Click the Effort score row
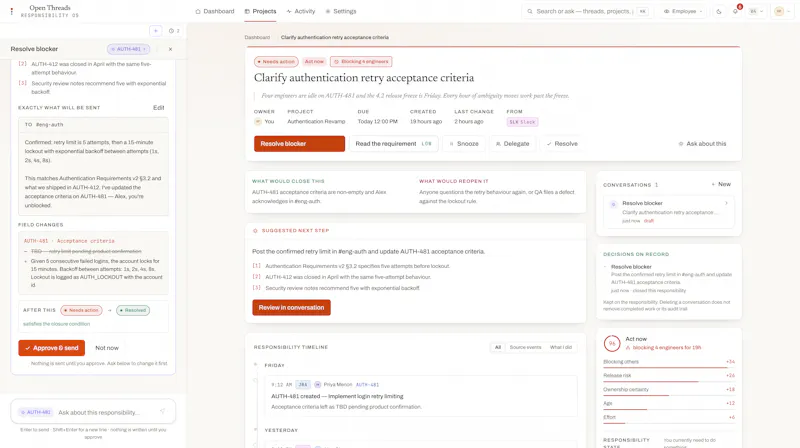This screenshot has width=800, height=448. (669, 418)
